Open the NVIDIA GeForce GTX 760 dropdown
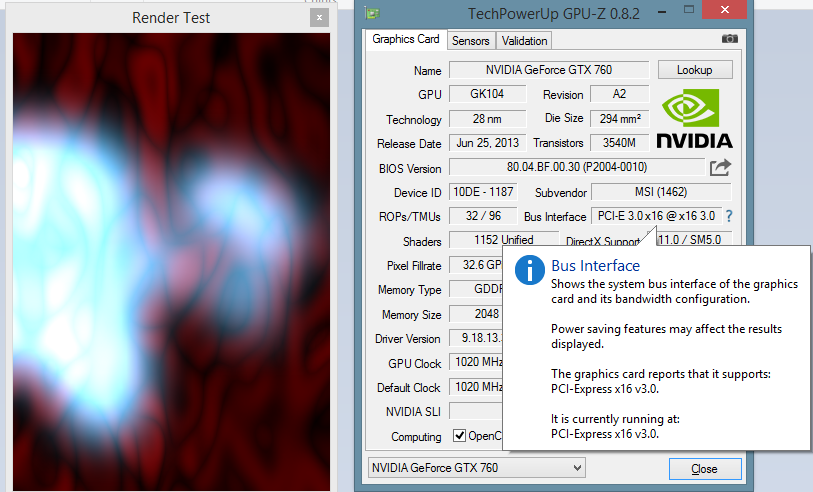 pyautogui.click(x=476, y=468)
